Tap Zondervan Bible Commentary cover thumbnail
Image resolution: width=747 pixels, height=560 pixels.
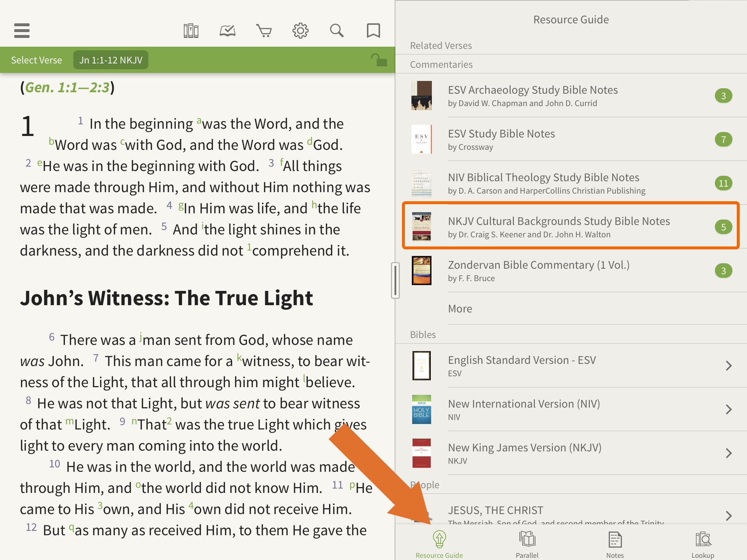(421, 271)
